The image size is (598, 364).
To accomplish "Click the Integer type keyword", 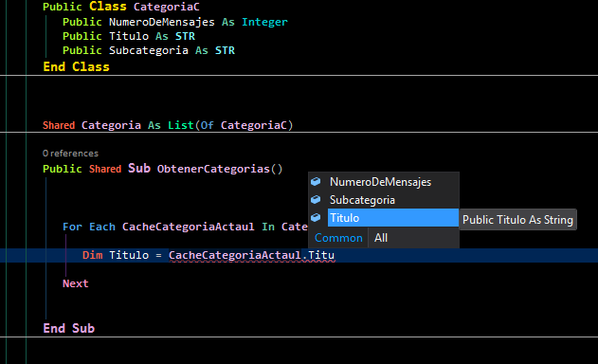I will pyautogui.click(x=264, y=22).
